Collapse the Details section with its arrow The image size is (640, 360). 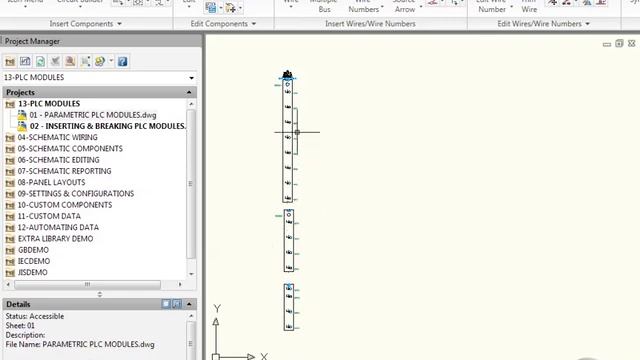189,304
